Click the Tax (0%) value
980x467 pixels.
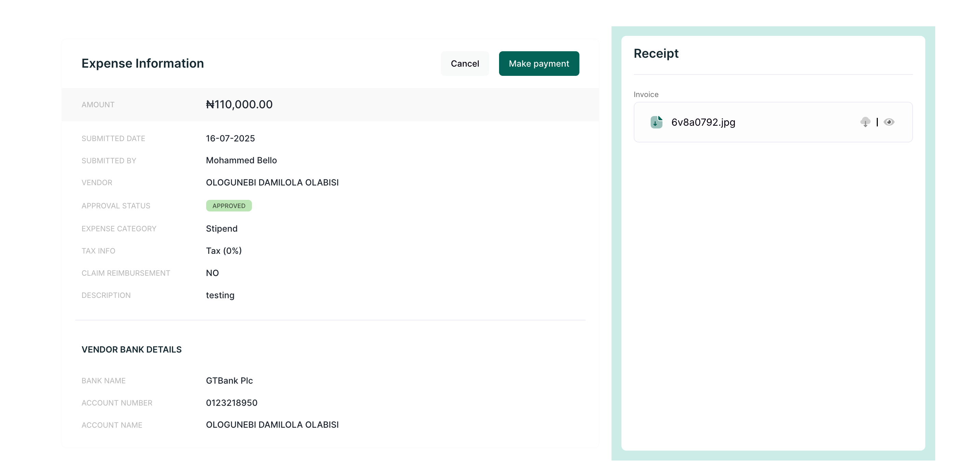[224, 251]
